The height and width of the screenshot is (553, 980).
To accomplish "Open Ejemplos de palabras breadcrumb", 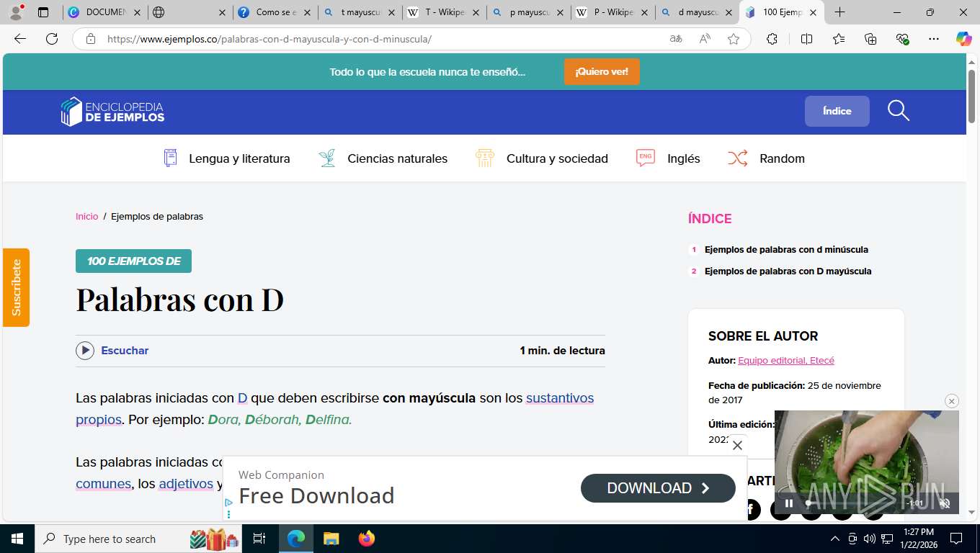I will tap(157, 216).
